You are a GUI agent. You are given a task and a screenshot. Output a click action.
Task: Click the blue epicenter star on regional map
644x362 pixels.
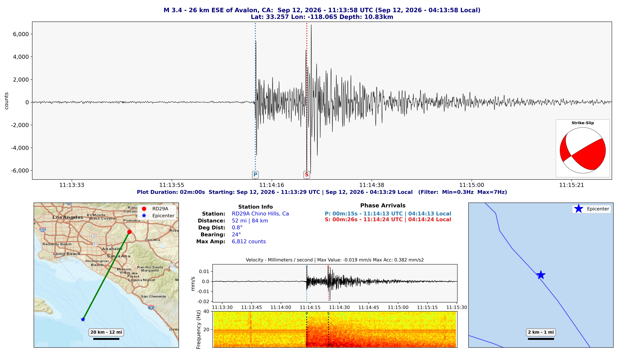pos(83,320)
